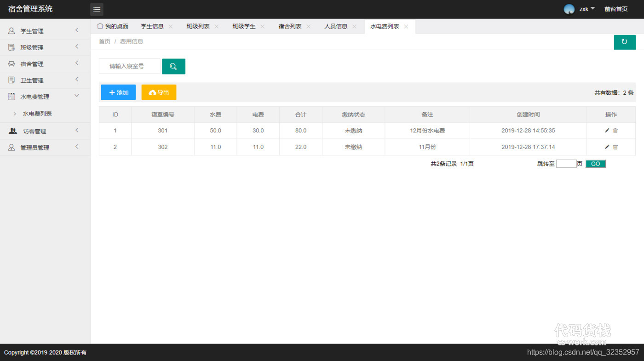This screenshot has width=644, height=361.
Task: Open the 前台首页 link
Action: click(x=616, y=9)
